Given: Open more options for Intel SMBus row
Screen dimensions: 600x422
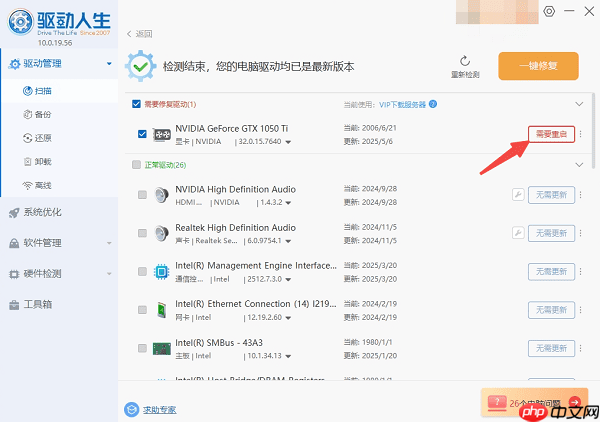Looking at the screenshot, I should (580, 348).
